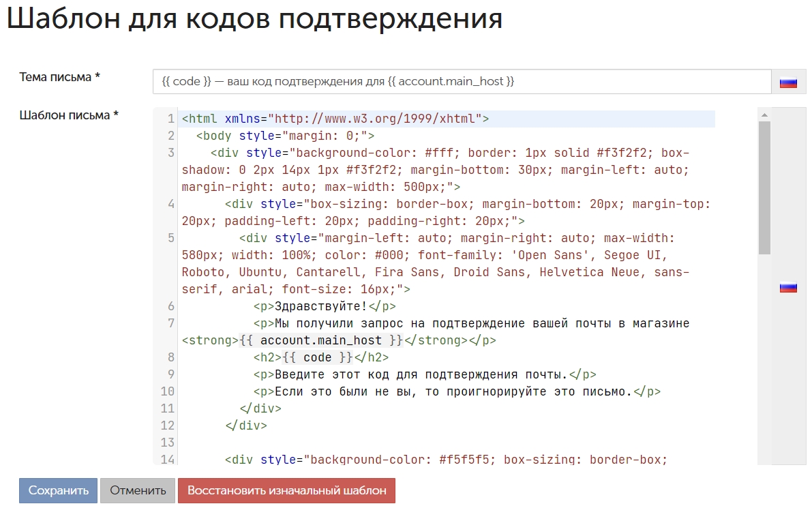This screenshot has height=506, width=812.
Task: Click the "Тема письма *" label
Action: point(59,77)
